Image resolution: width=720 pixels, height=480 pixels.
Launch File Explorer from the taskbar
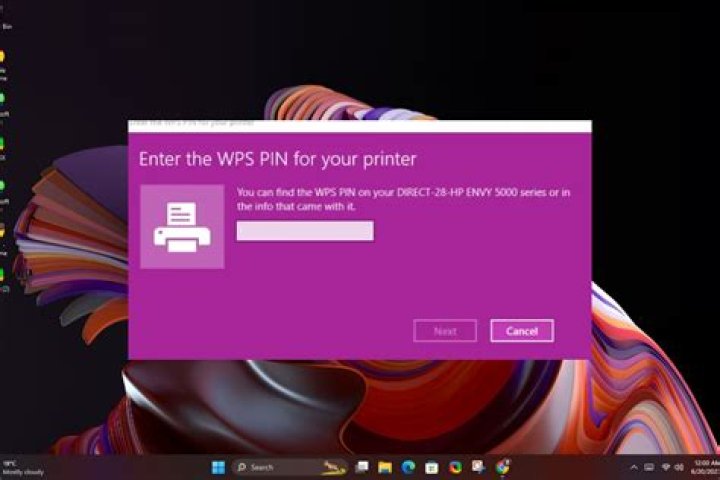tap(385, 468)
